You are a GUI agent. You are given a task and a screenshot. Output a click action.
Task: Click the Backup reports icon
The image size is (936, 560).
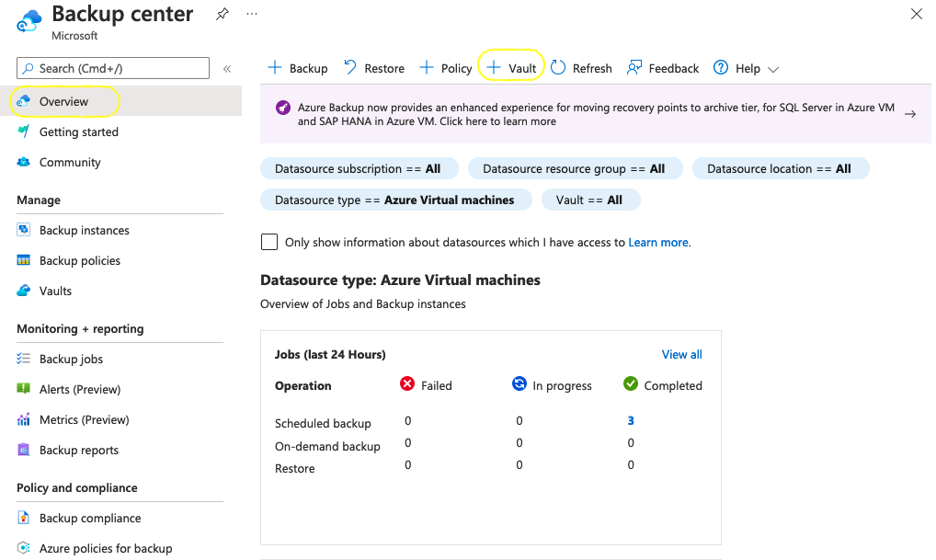click(23, 450)
